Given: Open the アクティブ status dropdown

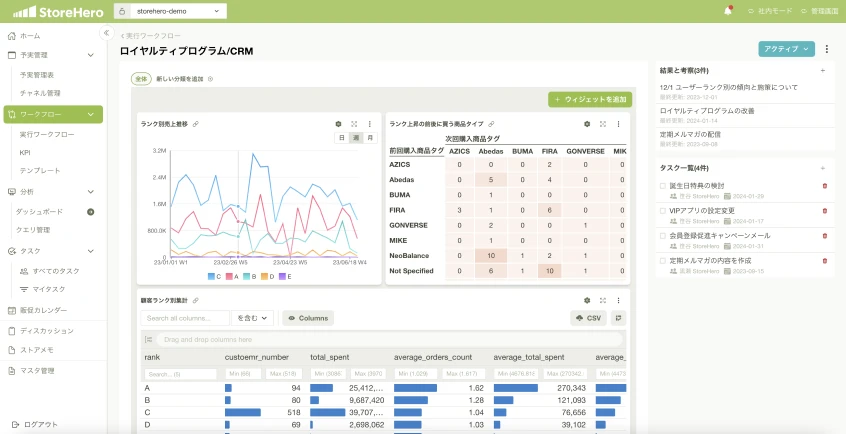Looking at the screenshot, I should coord(786,48).
